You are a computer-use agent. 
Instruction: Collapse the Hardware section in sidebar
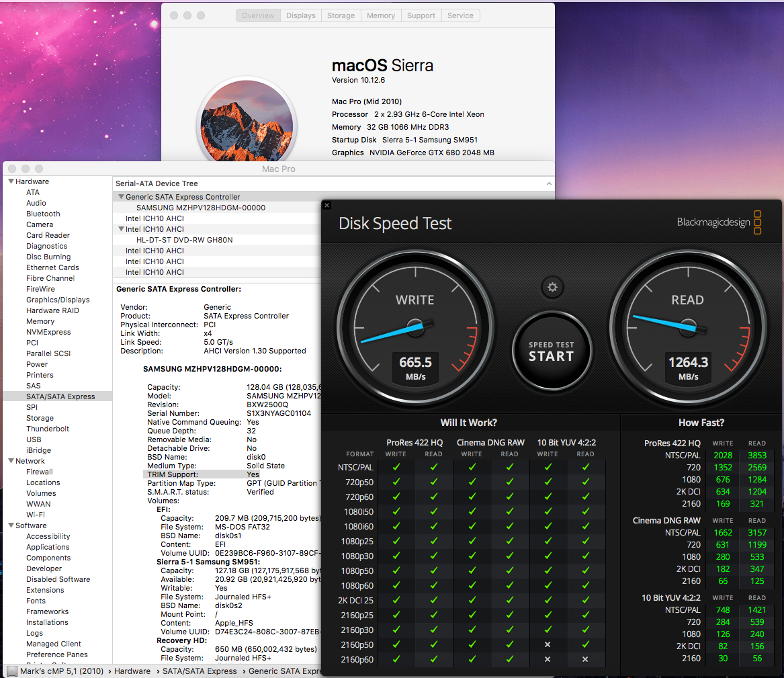click(x=11, y=181)
